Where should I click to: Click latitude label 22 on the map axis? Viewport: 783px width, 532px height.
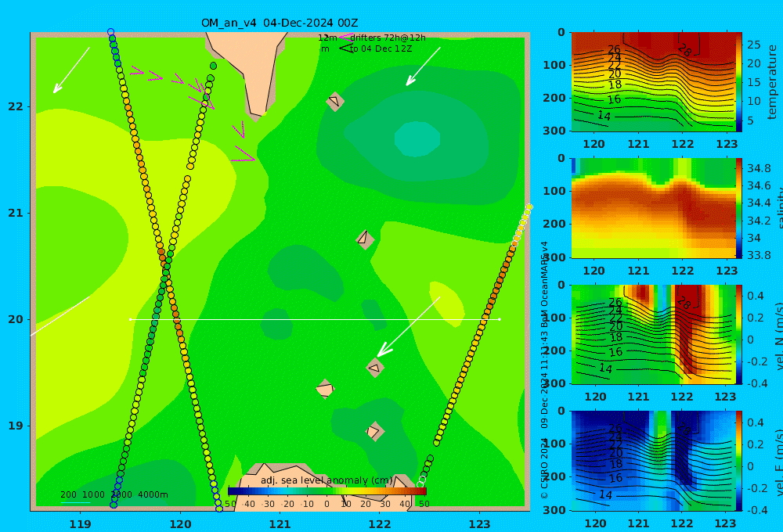16,107
